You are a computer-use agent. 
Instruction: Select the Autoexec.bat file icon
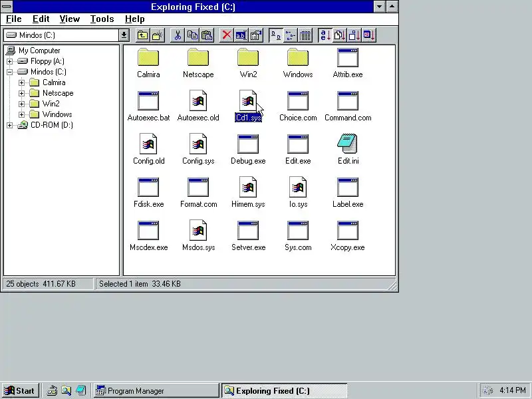[148, 100]
